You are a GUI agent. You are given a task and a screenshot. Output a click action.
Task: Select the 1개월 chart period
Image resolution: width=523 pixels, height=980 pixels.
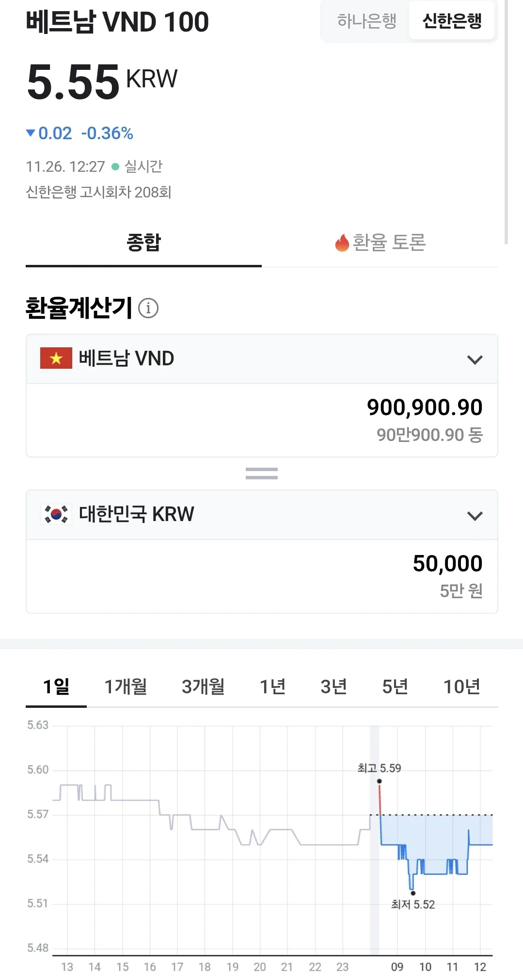point(126,686)
